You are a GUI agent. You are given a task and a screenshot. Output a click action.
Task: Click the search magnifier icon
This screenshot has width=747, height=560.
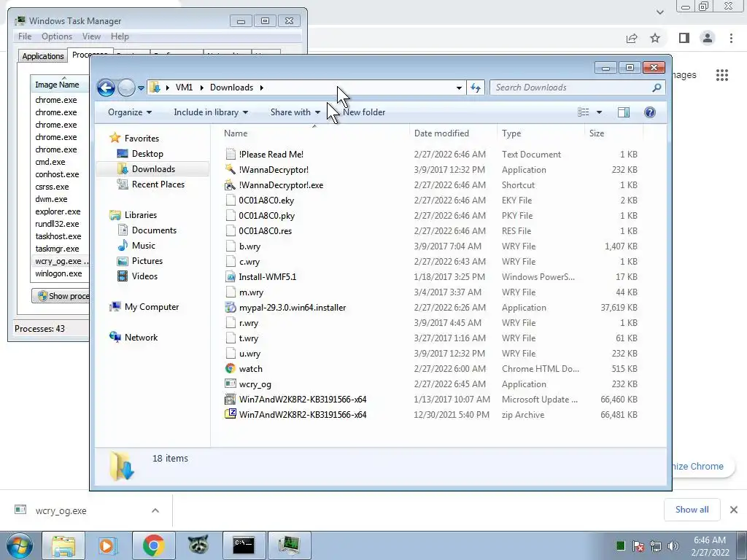(657, 87)
